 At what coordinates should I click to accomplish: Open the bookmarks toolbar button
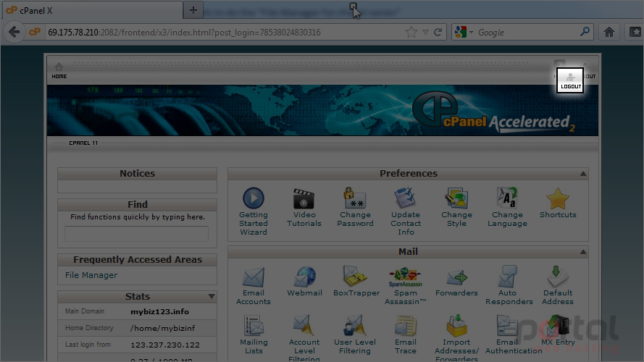point(635,32)
